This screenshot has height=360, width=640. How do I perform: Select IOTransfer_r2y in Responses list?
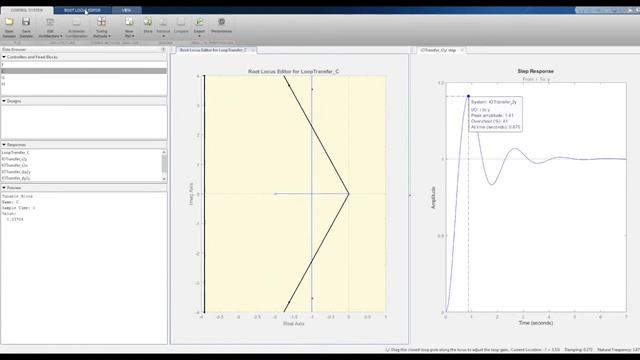tap(81, 159)
